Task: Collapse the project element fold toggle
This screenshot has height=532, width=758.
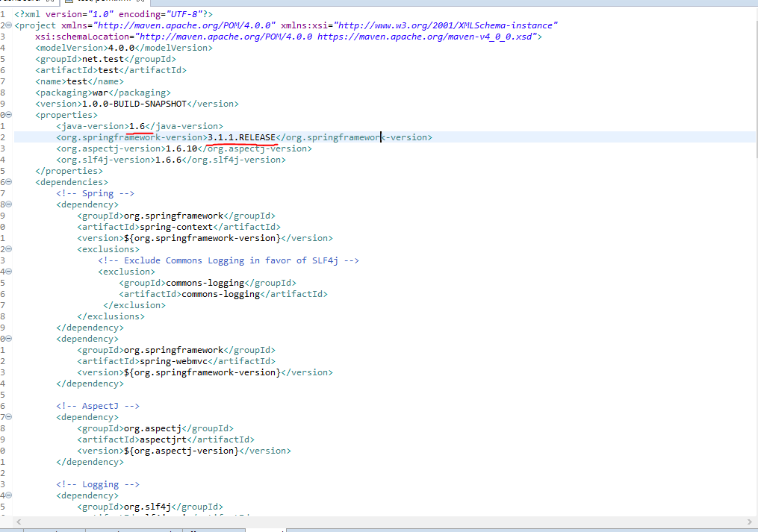Action: (x=9, y=25)
